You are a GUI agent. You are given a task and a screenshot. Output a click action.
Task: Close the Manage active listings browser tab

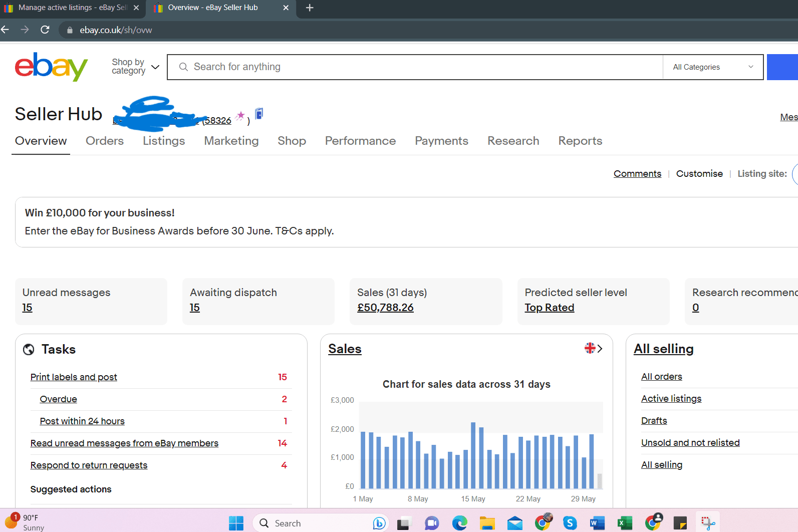136,8
